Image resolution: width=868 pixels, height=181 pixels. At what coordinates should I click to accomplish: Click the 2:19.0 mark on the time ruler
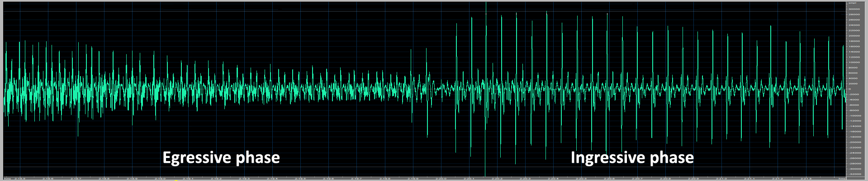[x=160, y=178]
